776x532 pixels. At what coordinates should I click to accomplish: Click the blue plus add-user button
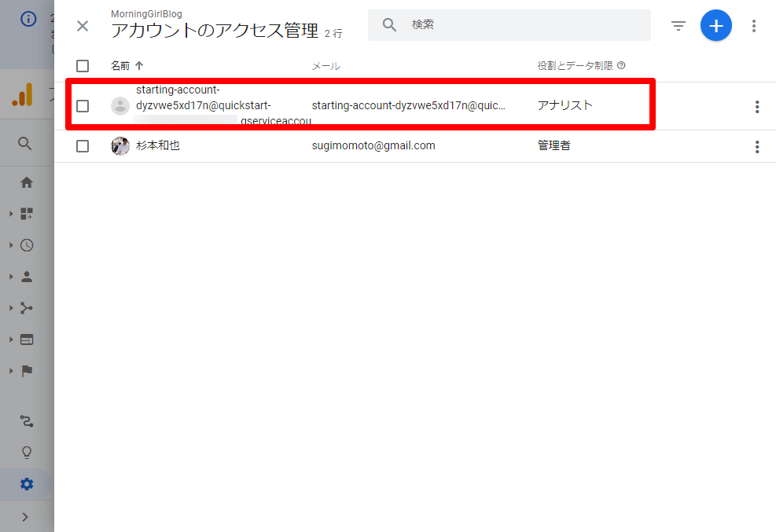[715, 25]
